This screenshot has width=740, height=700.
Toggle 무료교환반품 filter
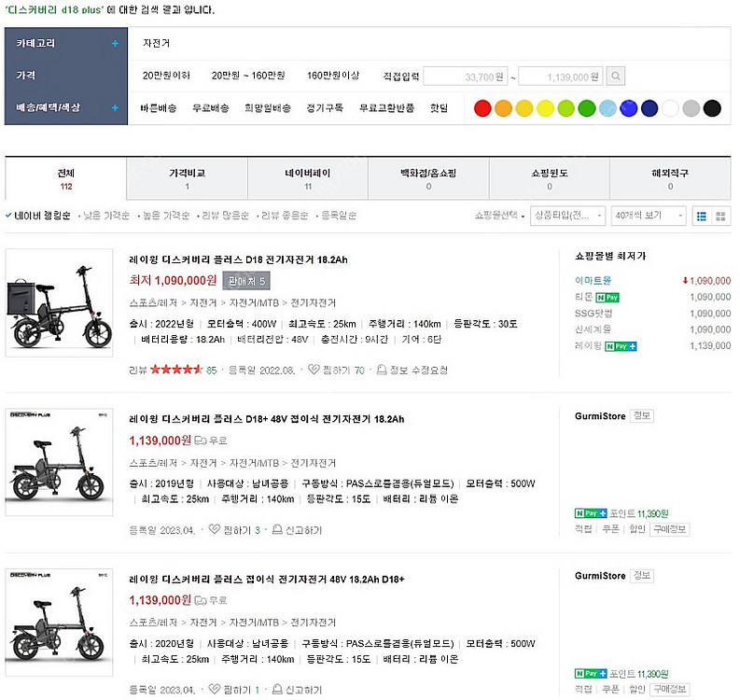(x=386, y=108)
